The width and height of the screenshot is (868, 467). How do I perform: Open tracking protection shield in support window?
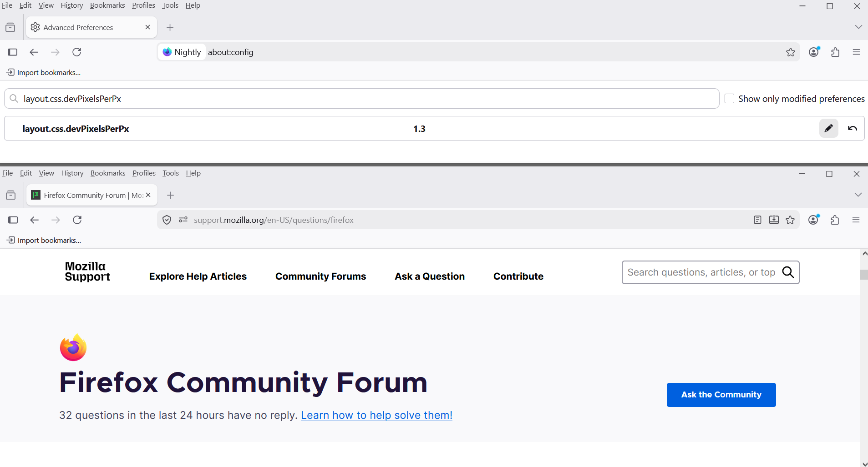tap(167, 220)
